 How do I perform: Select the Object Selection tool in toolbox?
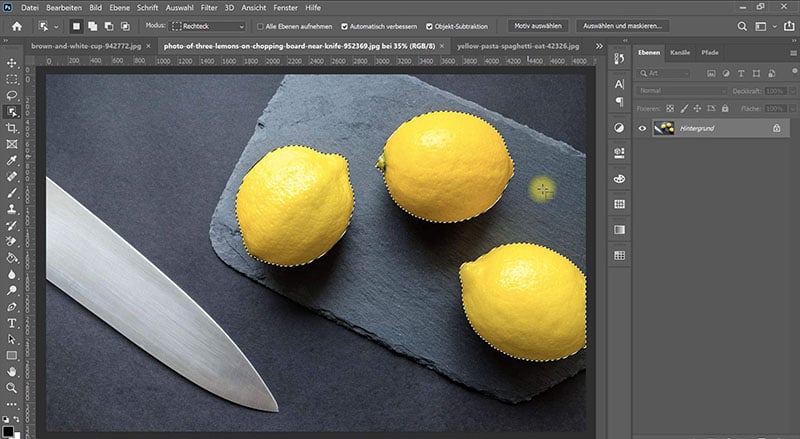[x=11, y=112]
